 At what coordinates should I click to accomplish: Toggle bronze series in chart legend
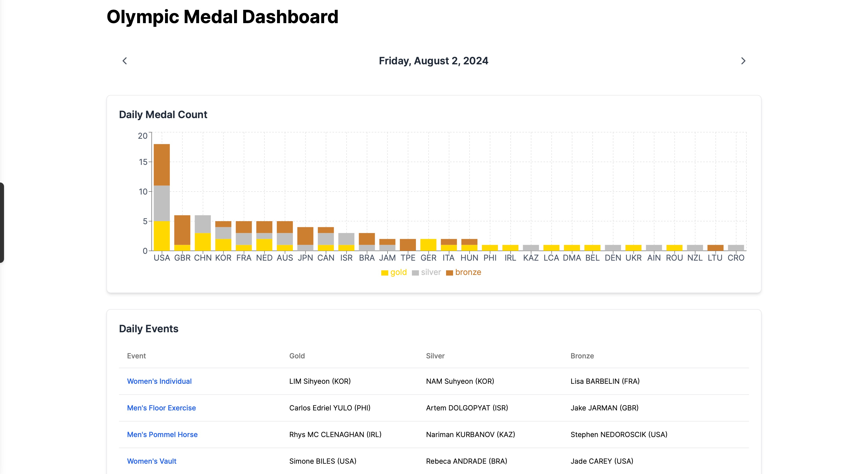coord(468,272)
